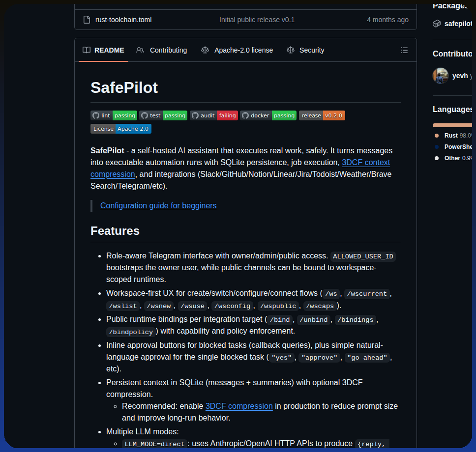Click the ALLOWED_USER_ID code text
This screenshot has width=476, height=452.
click(x=363, y=256)
